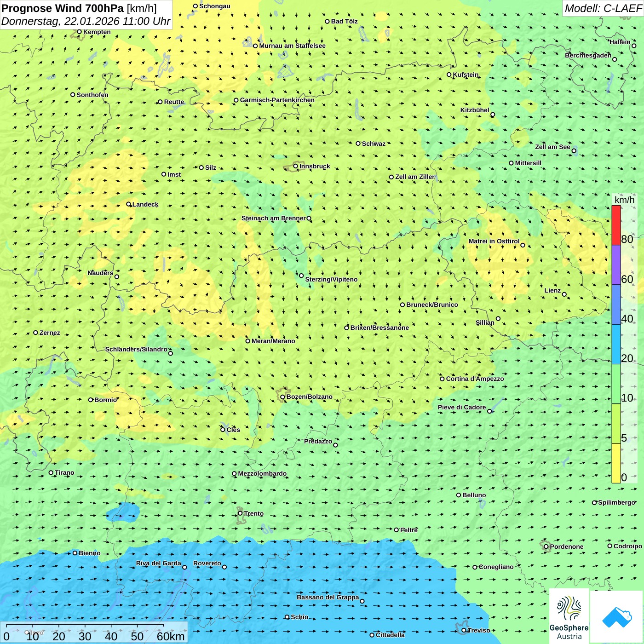The height and width of the screenshot is (644, 644).
Task: Click the 'Nauders' label
Action: tap(100, 273)
